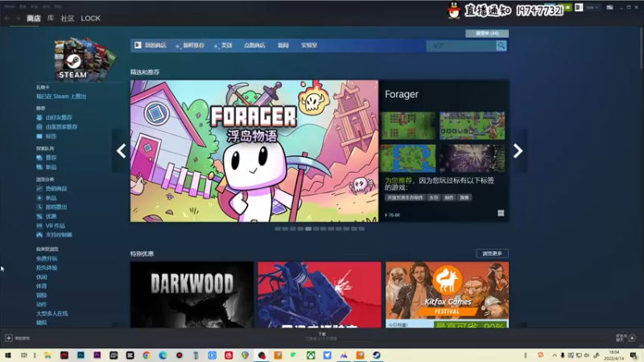
Task: Click the add game plus icon at bottom-left
Action: (x=9, y=338)
